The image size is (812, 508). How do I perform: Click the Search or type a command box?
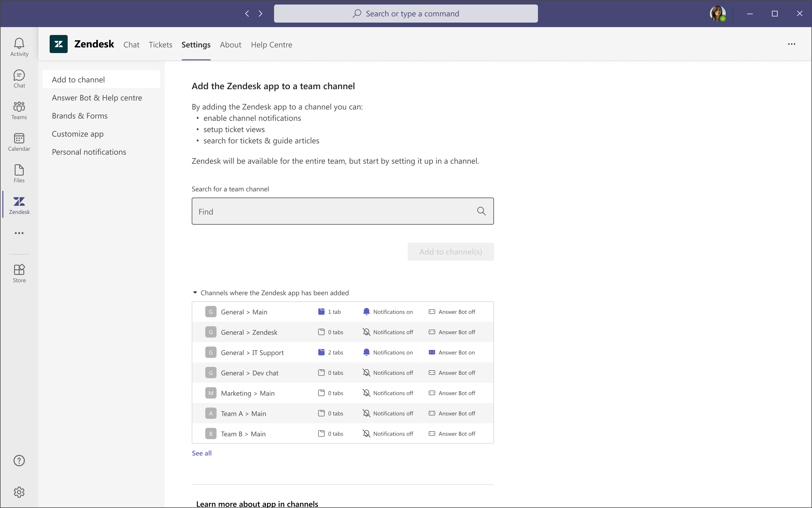point(406,14)
